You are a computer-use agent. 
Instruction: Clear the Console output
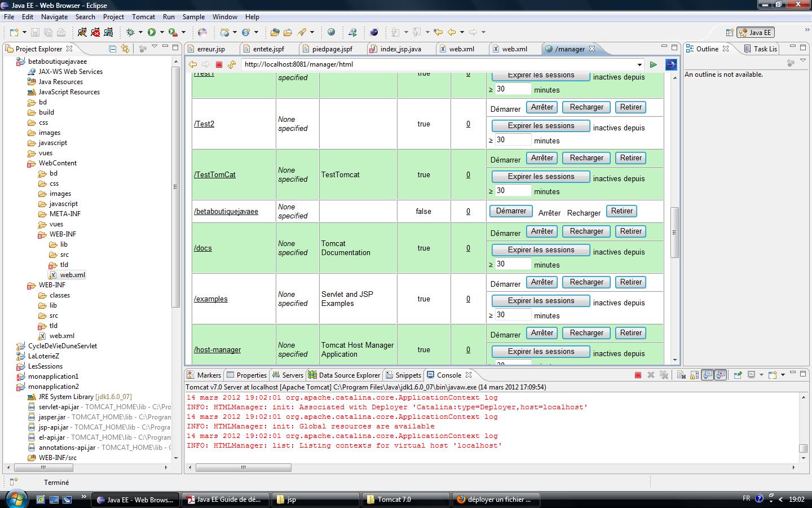tap(682, 375)
